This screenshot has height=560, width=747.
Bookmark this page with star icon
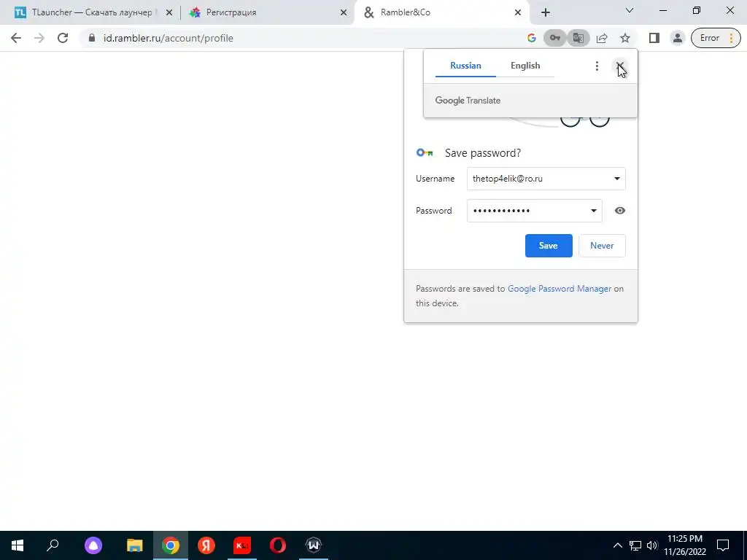tap(625, 38)
